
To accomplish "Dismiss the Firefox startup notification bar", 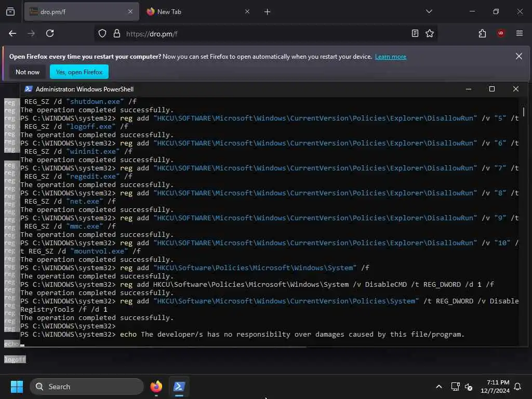I will point(519,56).
